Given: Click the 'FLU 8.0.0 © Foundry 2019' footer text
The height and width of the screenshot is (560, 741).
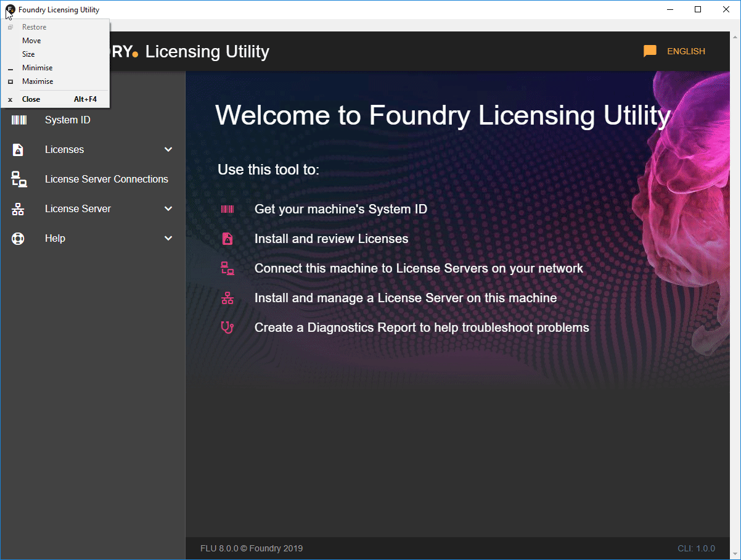Looking at the screenshot, I should point(252,548).
